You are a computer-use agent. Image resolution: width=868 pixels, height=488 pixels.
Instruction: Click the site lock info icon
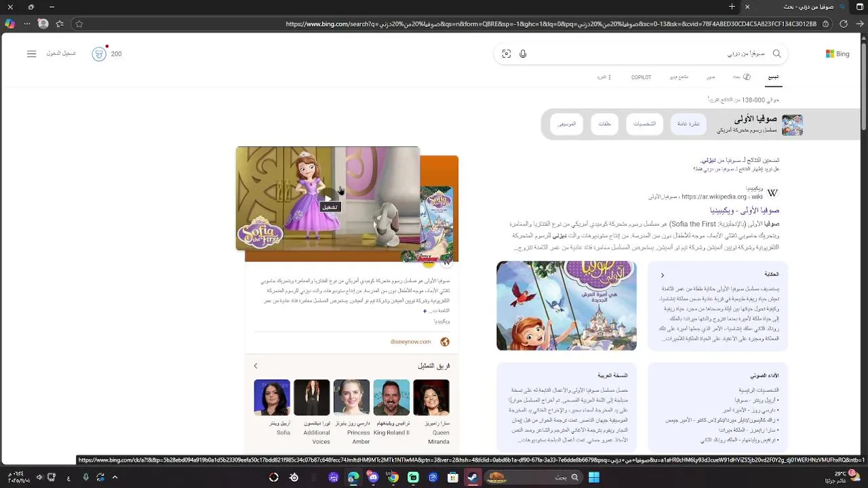[x=825, y=24]
